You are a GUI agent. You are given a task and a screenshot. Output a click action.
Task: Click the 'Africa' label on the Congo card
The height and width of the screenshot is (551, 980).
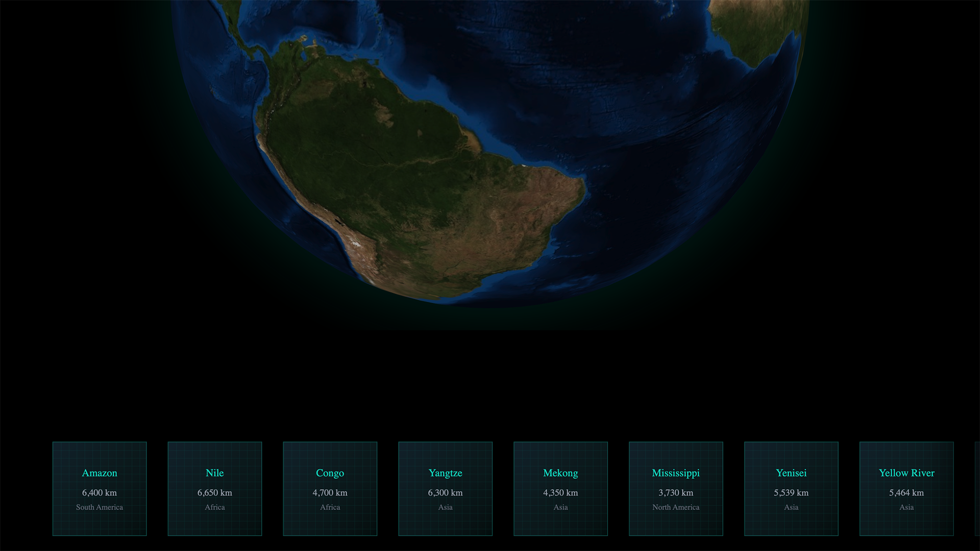330,507
